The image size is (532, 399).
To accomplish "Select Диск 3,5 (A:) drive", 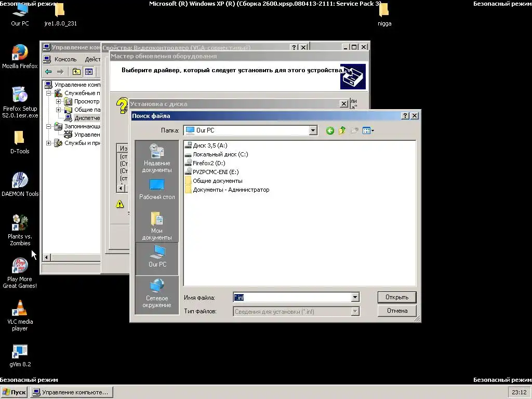I will (x=206, y=145).
